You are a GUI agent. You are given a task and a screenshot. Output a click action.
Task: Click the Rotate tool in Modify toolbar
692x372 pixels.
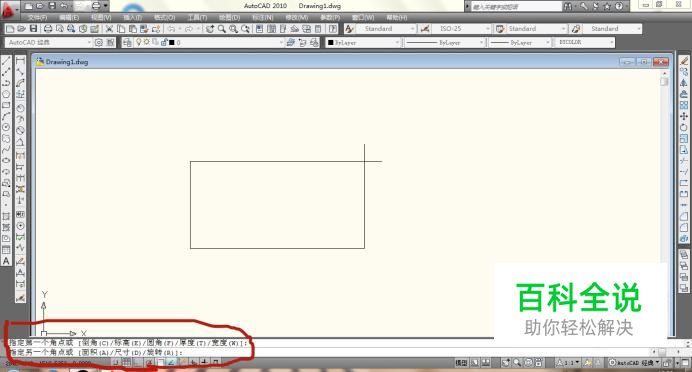pyautogui.click(x=684, y=128)
